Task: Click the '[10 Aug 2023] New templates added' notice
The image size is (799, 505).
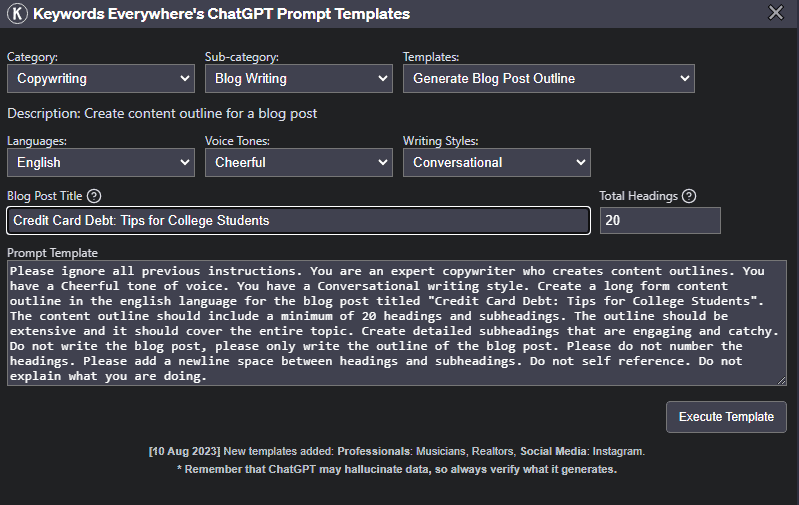Action: 396,451
